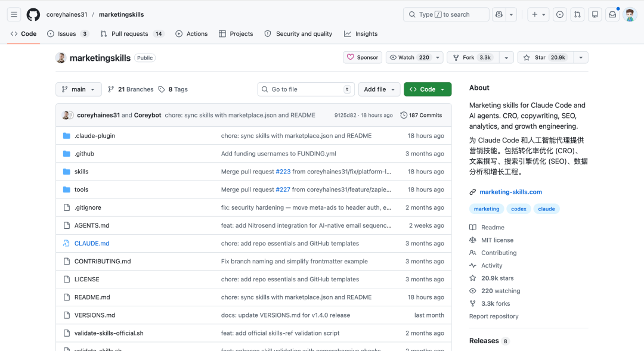Open the VERSIONS.md file
This screenshot has width=644, height=351.
(x=94, y=315)
